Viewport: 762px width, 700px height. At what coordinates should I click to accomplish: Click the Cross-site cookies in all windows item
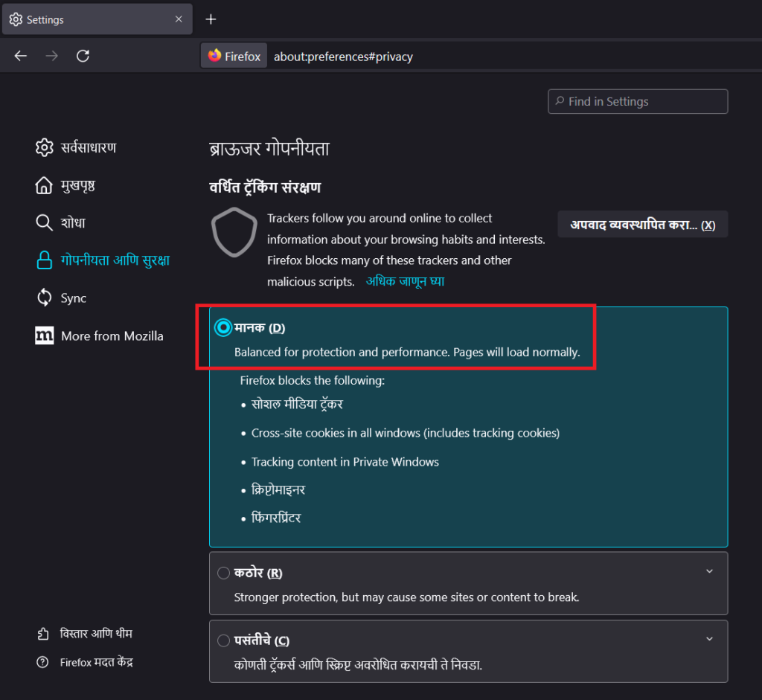click(x=406, y=433)
